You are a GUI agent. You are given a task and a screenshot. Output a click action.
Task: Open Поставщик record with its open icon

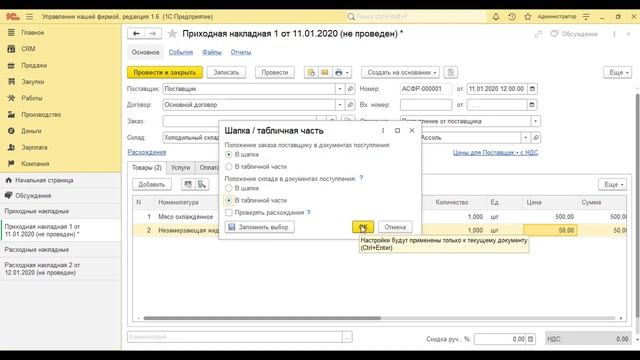coord(350,89)
